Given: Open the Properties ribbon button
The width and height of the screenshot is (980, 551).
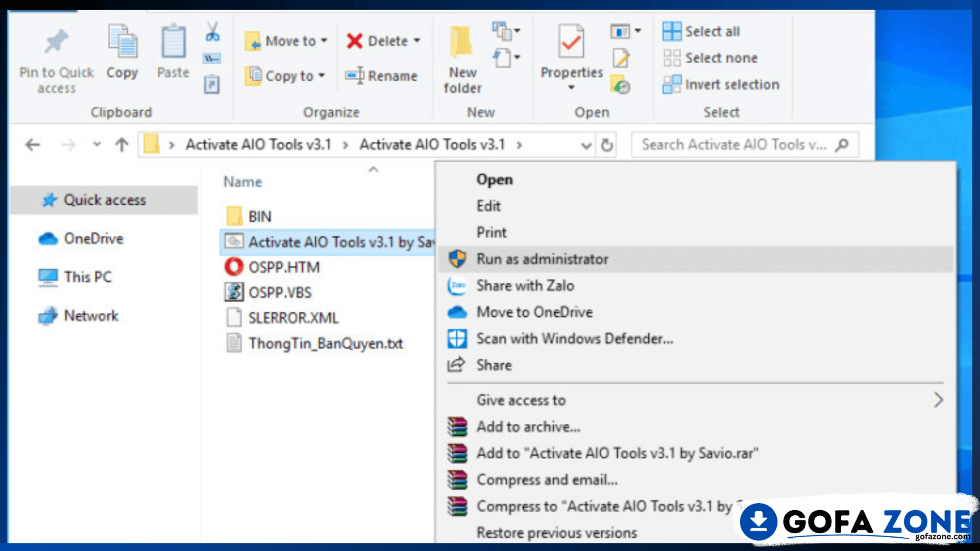Looking at the screenshot, I should [x=572, y=58].
